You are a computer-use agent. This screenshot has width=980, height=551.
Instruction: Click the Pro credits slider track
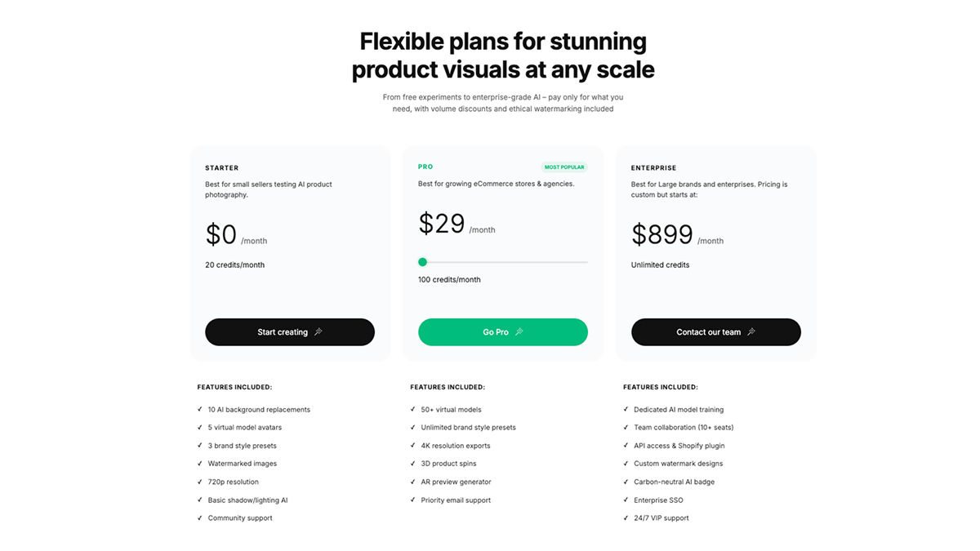(506, 262)
